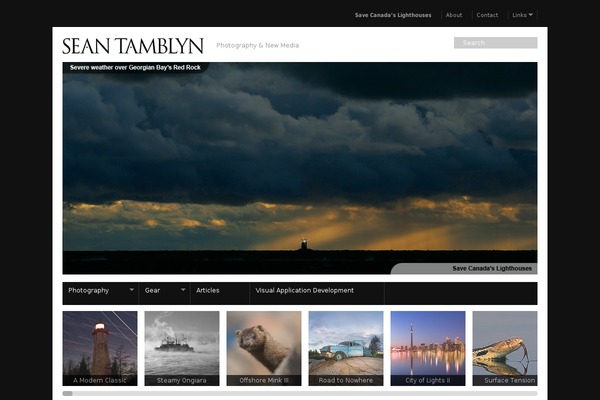The image size is (600, 400).
Task: Open the Offshore Mink III thumbnail
Action: pos(264,348)
